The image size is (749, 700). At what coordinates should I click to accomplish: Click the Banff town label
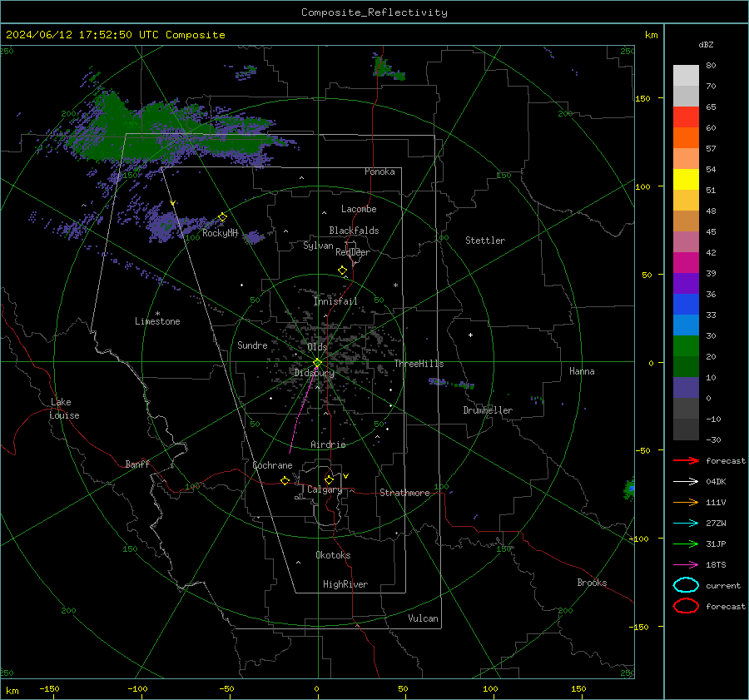(x=137, y=464)
